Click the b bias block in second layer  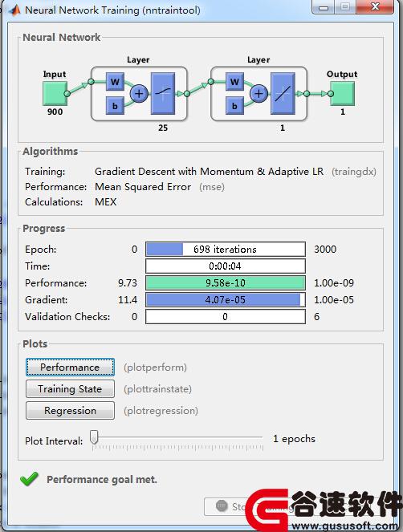coord(234,106)
